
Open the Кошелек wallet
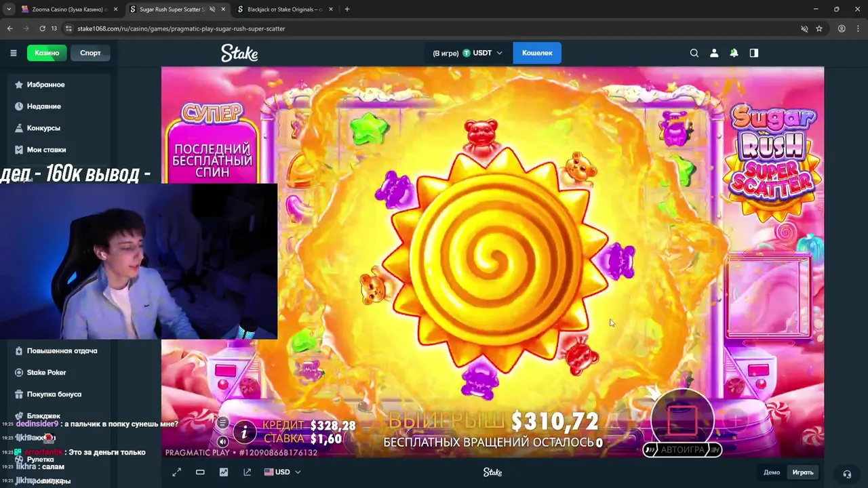[537, 53]
